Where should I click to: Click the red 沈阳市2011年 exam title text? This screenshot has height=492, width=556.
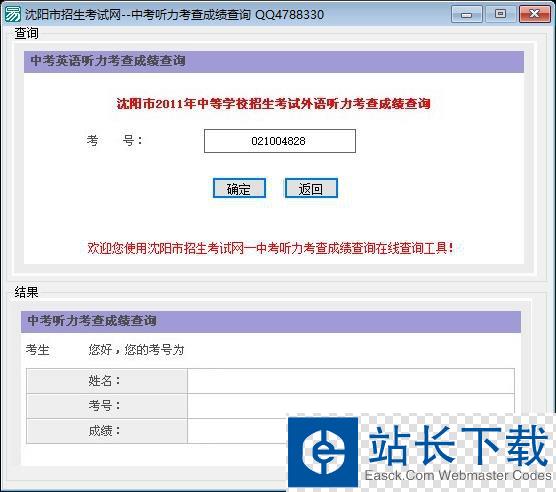[273, 104]
